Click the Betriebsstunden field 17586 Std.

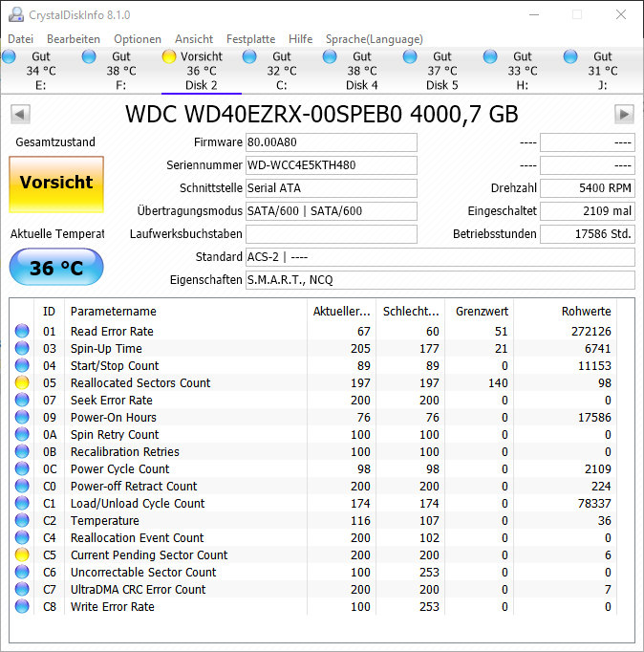(x=587, y=233)
